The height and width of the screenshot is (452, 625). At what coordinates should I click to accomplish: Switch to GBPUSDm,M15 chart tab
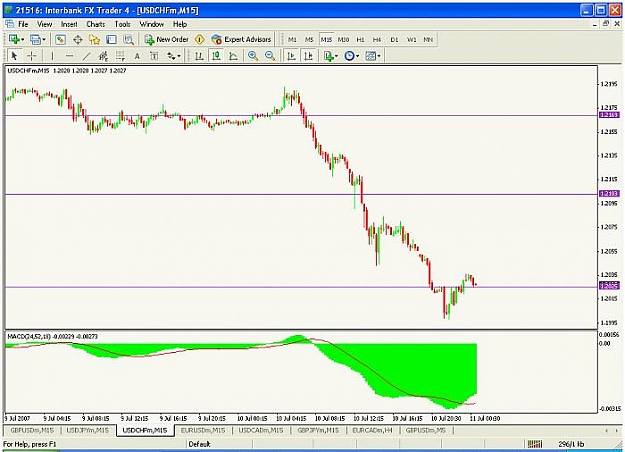tap(32, 430)
